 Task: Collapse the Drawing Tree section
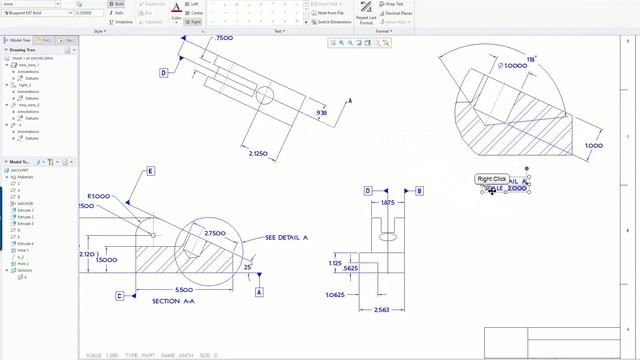(6, 50)
